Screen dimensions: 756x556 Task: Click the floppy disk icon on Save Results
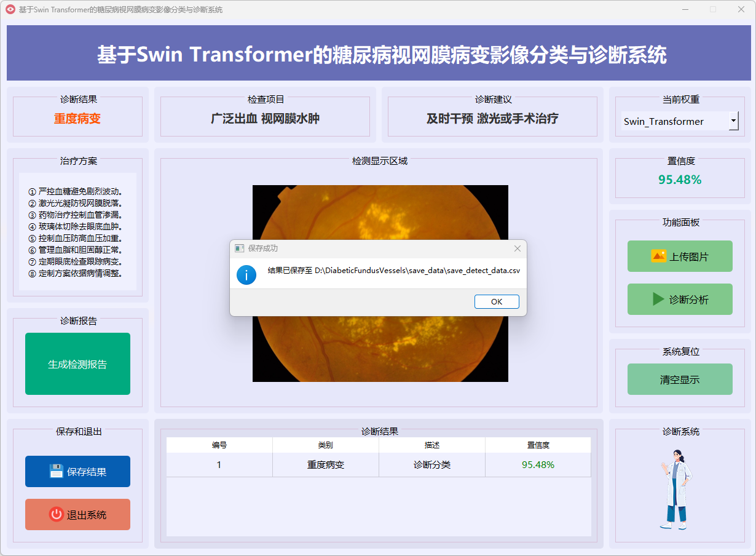pos(57,471)
